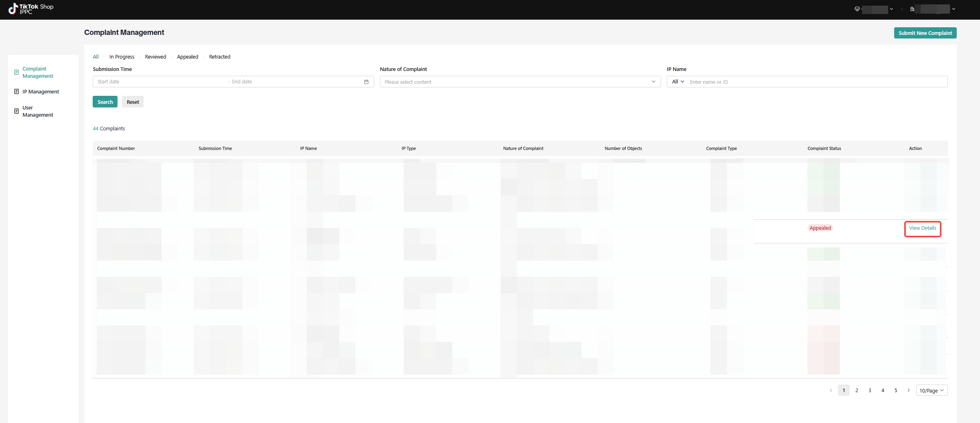Go to next page arrow
The image size is (980, 423).
(x=908, y=390)
